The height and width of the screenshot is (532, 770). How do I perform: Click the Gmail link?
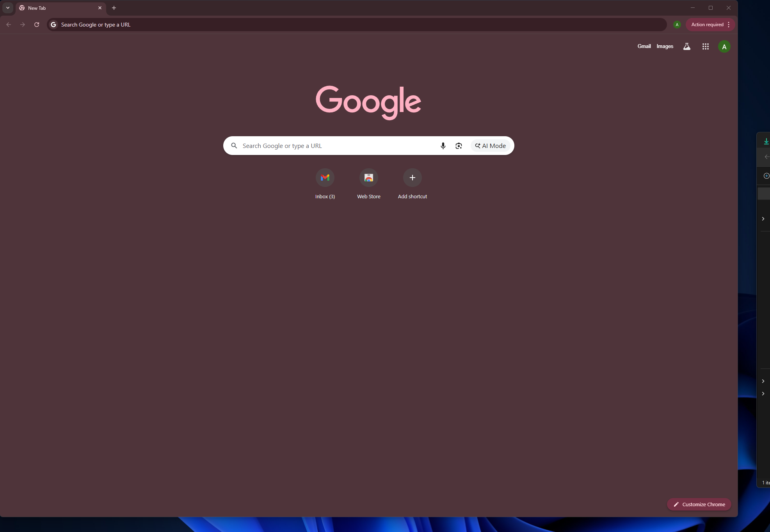point(644,46)
